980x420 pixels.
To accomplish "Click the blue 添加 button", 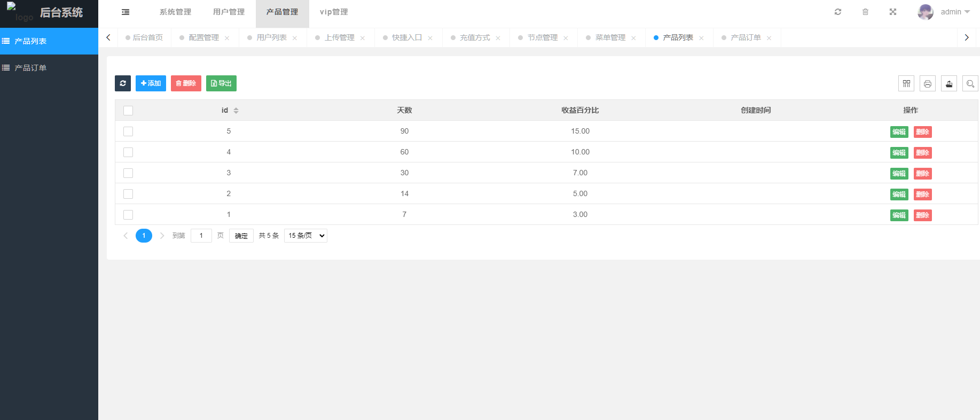I will coord(151,83).
